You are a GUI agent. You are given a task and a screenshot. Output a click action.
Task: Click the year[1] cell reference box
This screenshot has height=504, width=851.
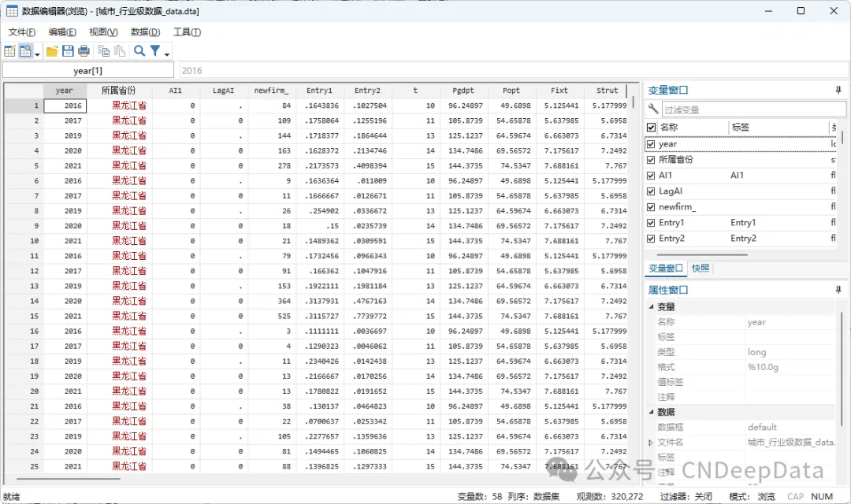tap(88, 71)
